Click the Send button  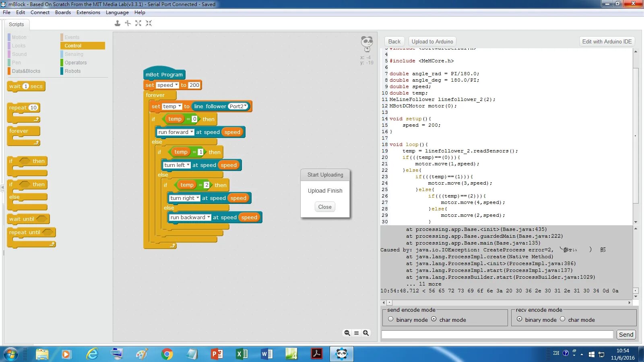point(626,335)
